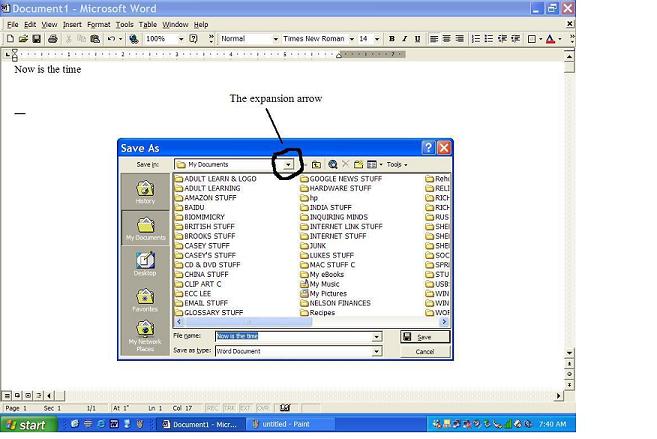This screenshot has width=657, height=439.
Task: Open the Table menu in Word
Action: coord(148,24)
